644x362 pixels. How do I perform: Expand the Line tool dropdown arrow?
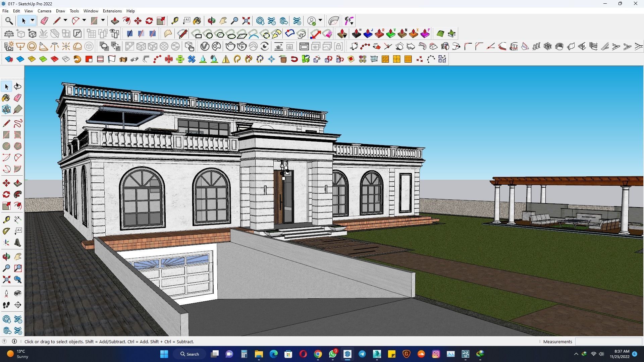coord(64,20)
